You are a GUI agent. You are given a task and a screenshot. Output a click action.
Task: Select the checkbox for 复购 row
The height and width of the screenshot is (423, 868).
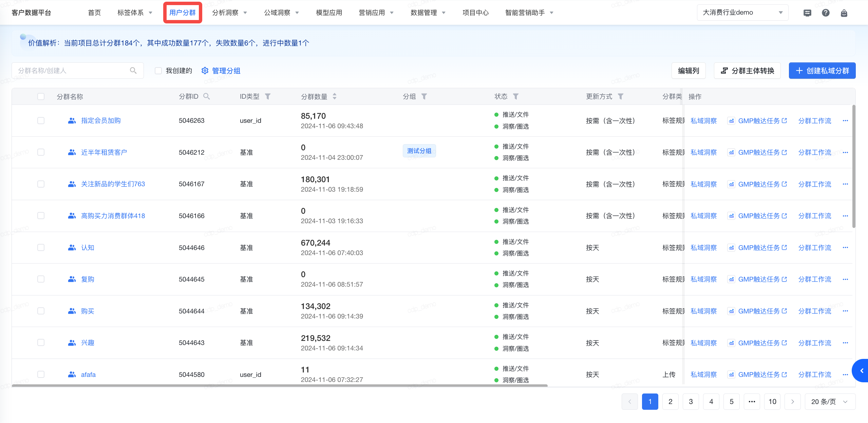point(41,279)
